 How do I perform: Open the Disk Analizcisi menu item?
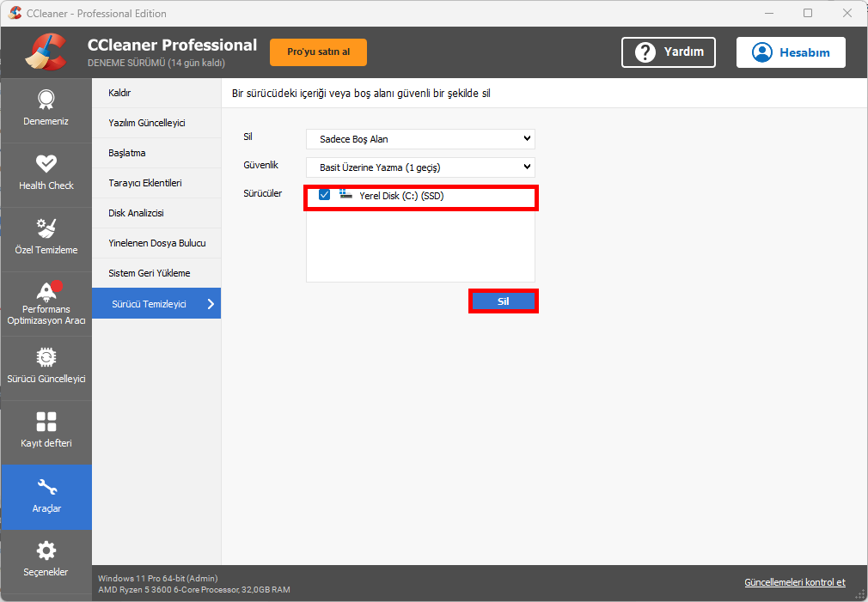click(x=136, y=213)
